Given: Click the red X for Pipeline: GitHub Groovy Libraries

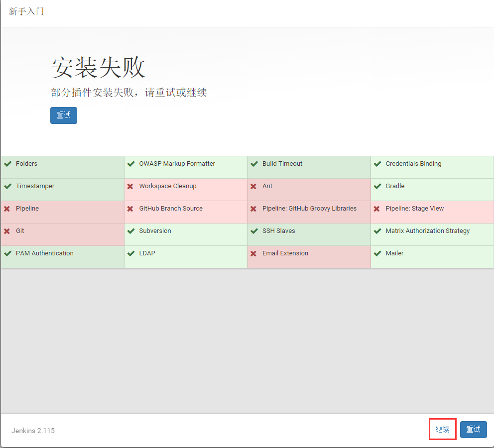Looking at the screenshot, I should (x=253, y=209).
